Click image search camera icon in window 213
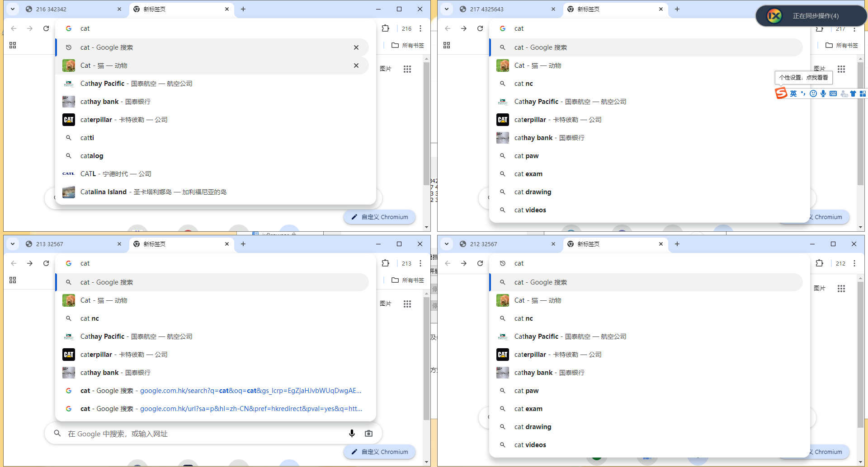Screen dimensions: 868x467 pos(369,434)
